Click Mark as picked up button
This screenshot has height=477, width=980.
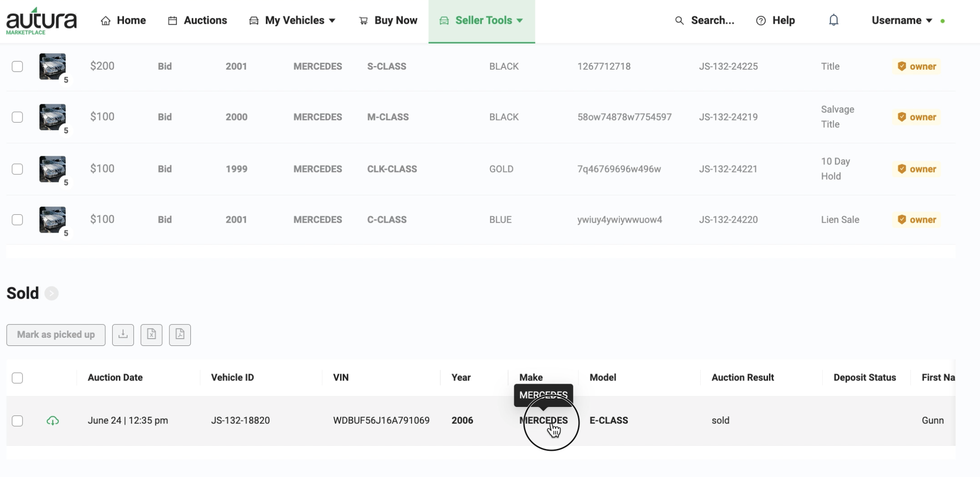(56, 335)
